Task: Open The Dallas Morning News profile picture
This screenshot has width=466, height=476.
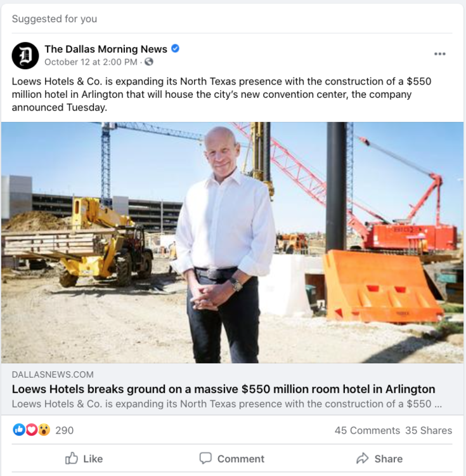Action: [x=25, y=56]
